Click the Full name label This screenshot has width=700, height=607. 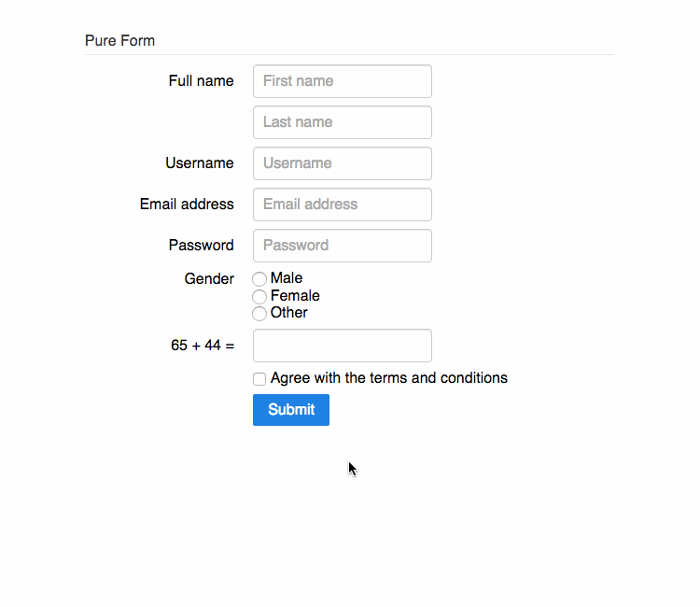pos(201,81)
